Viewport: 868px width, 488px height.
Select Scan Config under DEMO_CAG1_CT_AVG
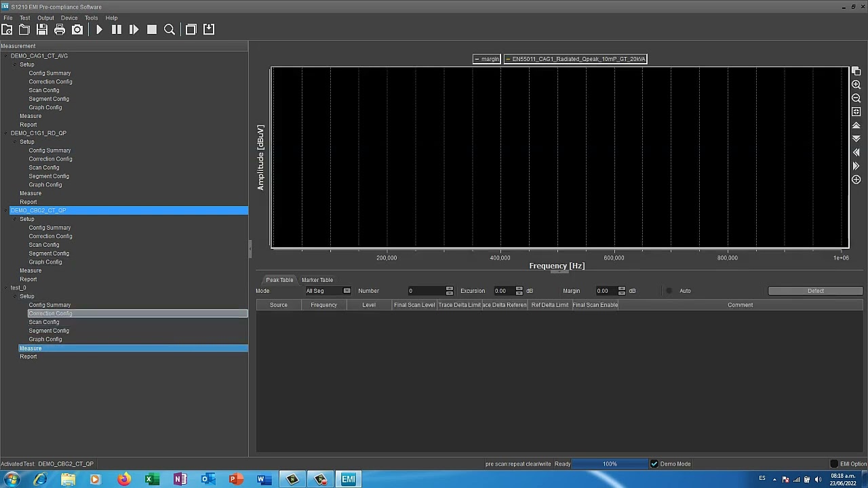(x=44, y=90)
